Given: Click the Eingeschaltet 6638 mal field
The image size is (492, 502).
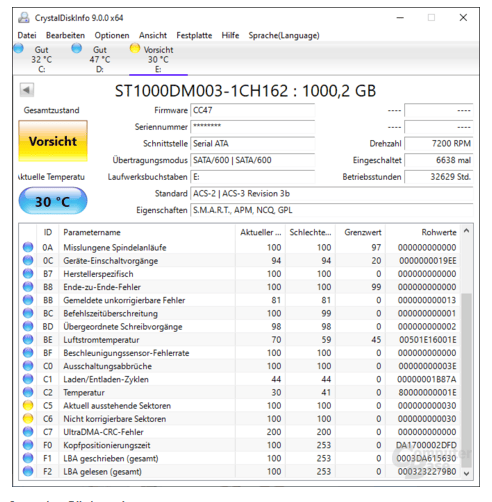Looking at the screenshot, I should coord(439,160).
